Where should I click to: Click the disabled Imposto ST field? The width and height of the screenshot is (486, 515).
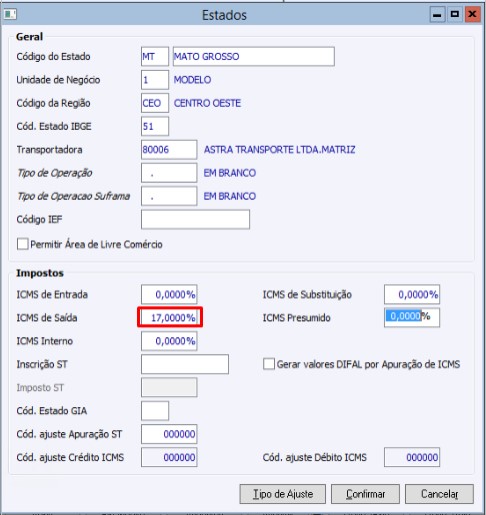click(169, 387)
